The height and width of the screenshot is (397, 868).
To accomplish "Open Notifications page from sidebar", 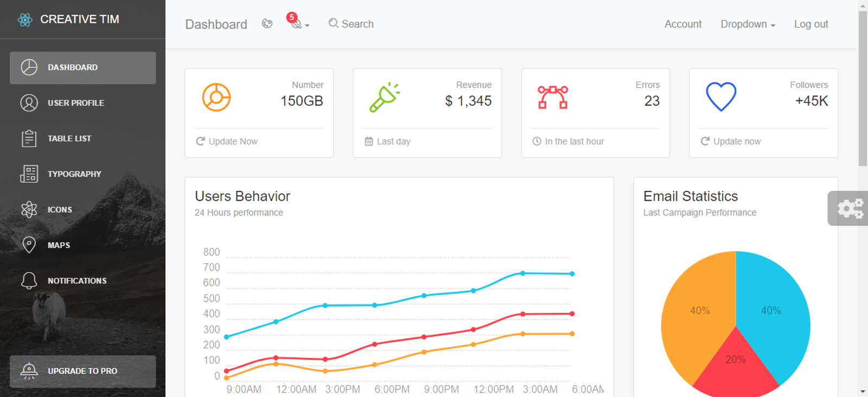I will tap(82, 280).
